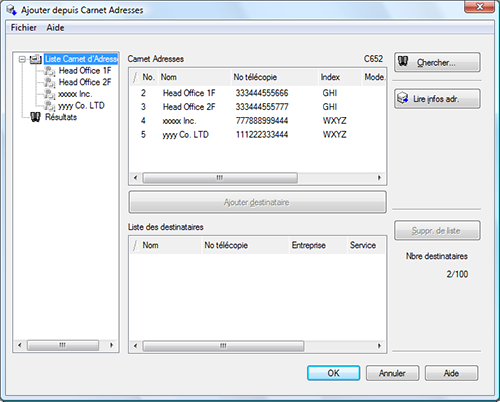Sort address book by the Nom column header
The height and width of the screenshot is (402, 500).
194,77
